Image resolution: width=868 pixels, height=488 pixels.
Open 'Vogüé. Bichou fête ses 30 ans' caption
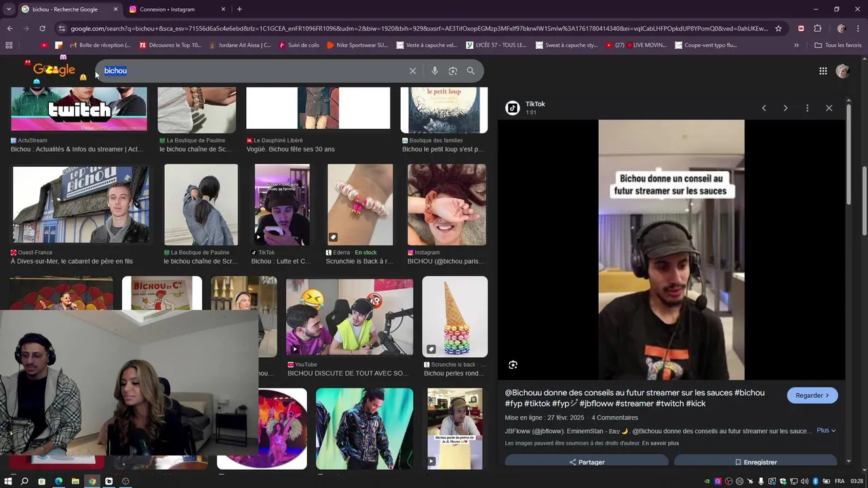tap(290, 149)
